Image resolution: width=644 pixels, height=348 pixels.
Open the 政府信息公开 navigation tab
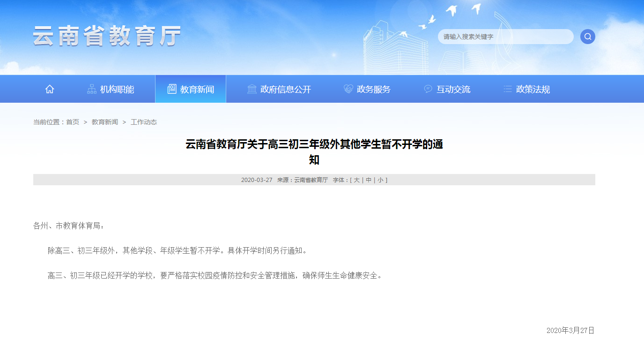pos(286,89)
